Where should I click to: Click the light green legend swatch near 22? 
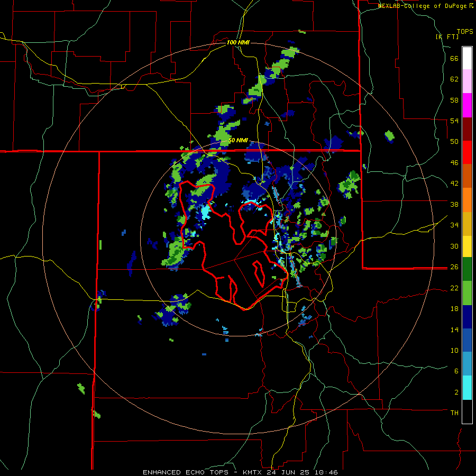pyautogui.click(x=467, y=293)
